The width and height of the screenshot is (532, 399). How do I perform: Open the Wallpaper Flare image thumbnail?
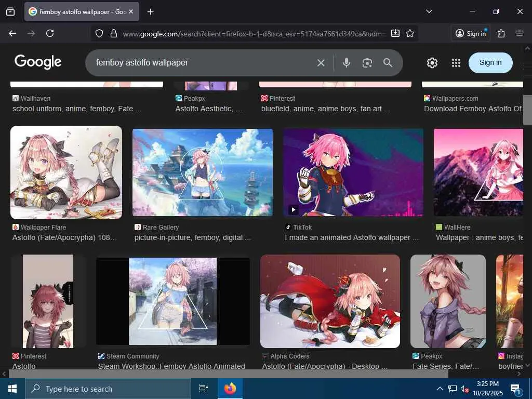(66, 172)
